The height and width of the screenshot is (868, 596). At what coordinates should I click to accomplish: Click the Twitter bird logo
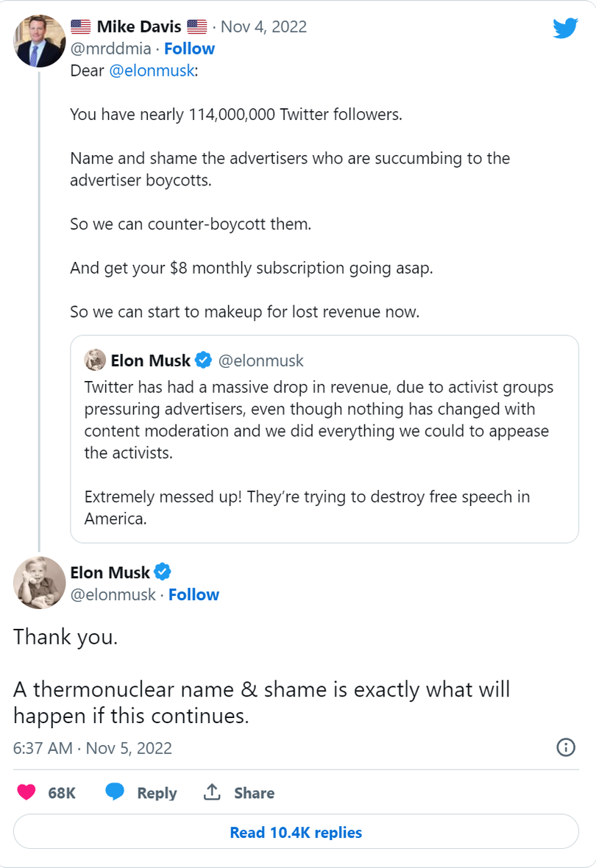click(x=565, y=29)
